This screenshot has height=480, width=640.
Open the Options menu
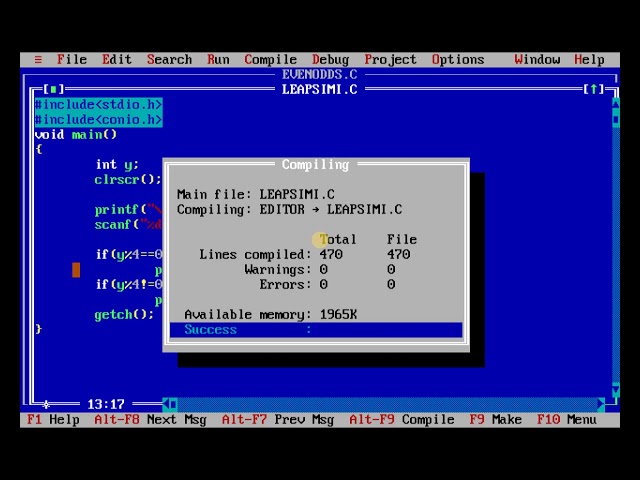coord(458,60)
